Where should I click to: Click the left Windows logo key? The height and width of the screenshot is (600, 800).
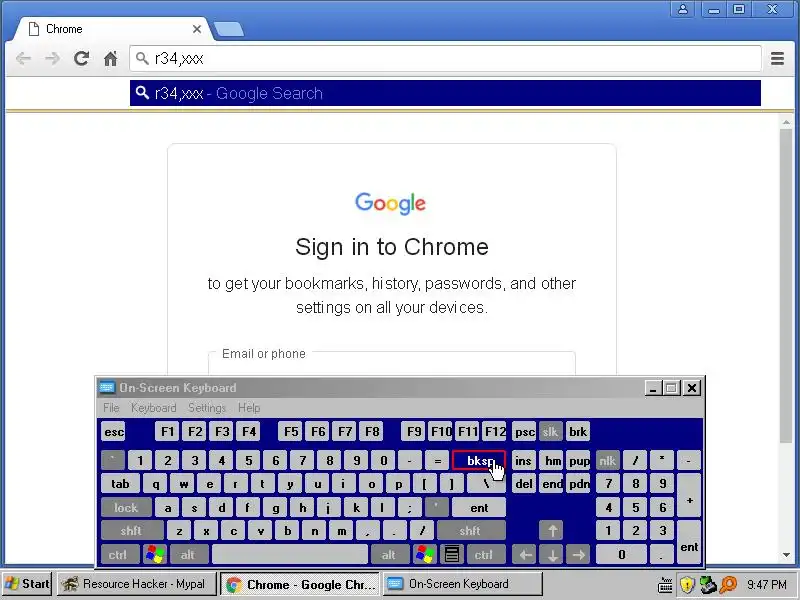pos(155,555)
